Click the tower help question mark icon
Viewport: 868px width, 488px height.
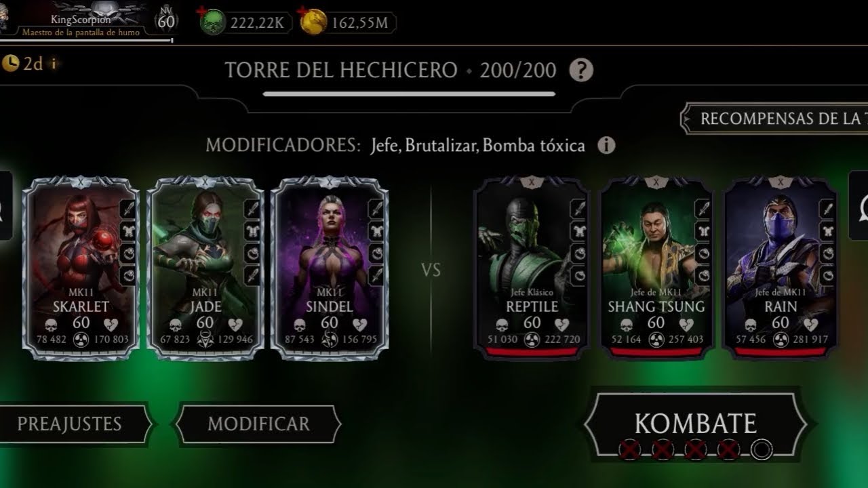pos(581,70)
